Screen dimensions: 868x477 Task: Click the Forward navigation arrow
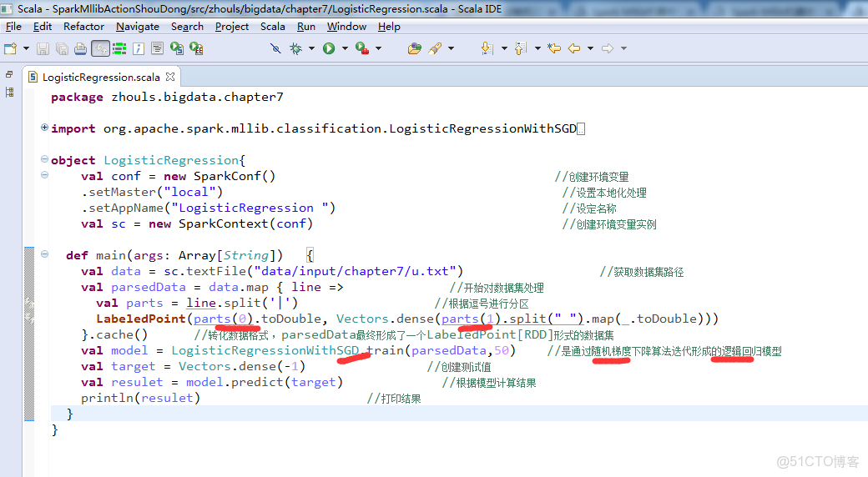608,48
